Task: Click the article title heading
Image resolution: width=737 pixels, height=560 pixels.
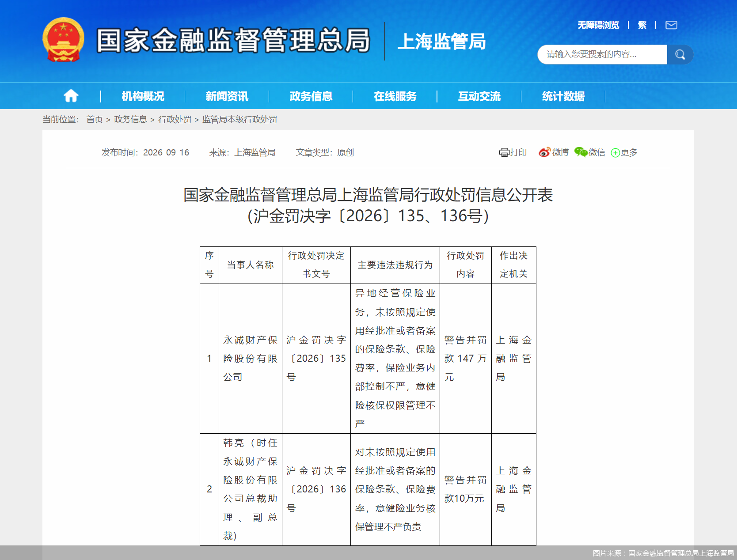Action: tap(368, 205)
